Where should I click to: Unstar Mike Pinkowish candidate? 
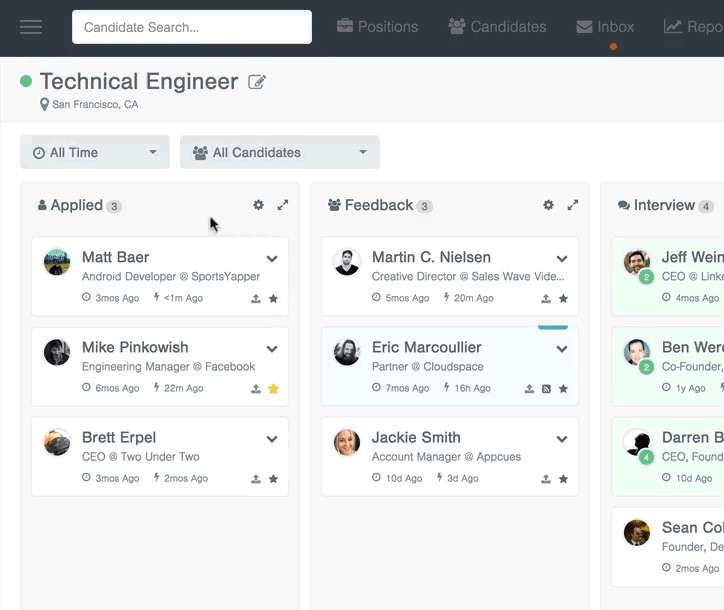(273, 388)
